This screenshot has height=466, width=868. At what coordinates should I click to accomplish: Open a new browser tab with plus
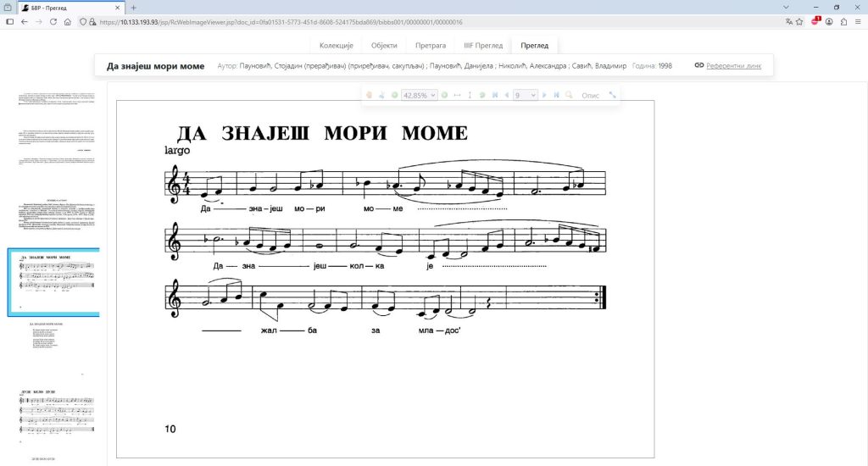(133, 8)
